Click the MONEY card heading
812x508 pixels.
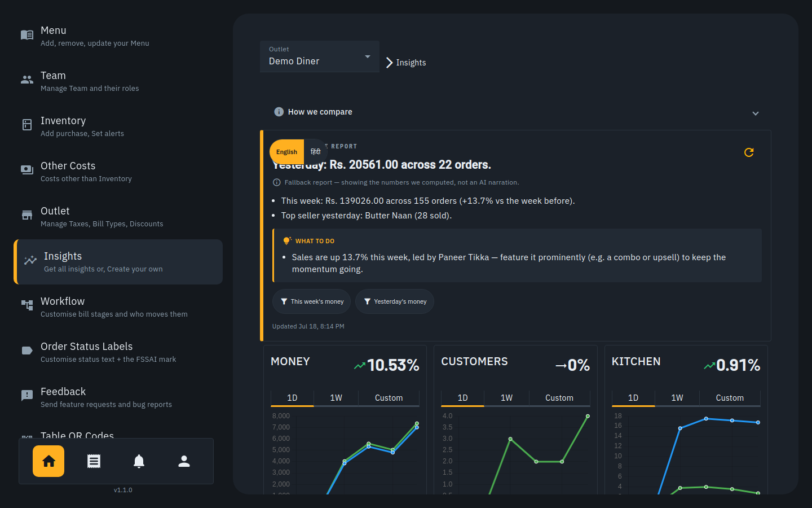[x=290, y=362]
